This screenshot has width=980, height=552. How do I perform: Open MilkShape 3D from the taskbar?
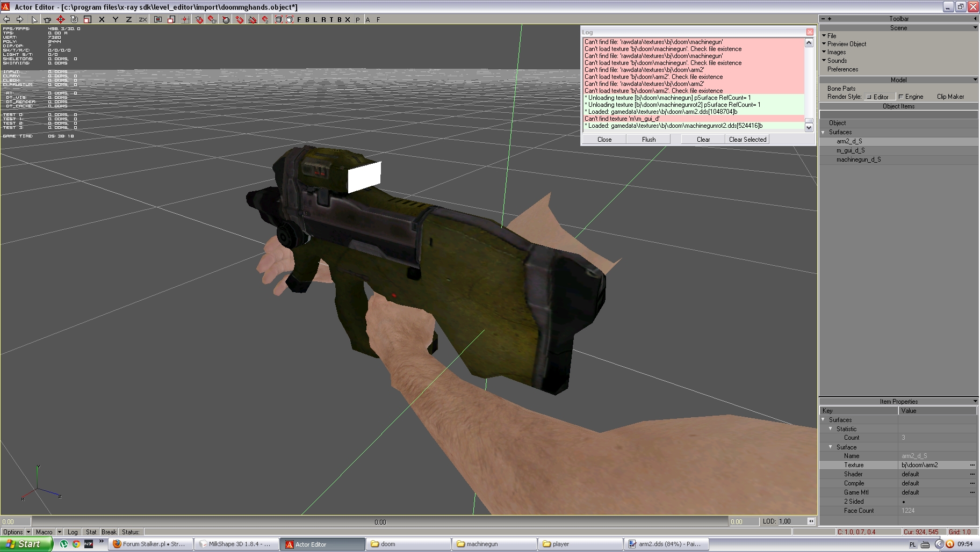236,544
